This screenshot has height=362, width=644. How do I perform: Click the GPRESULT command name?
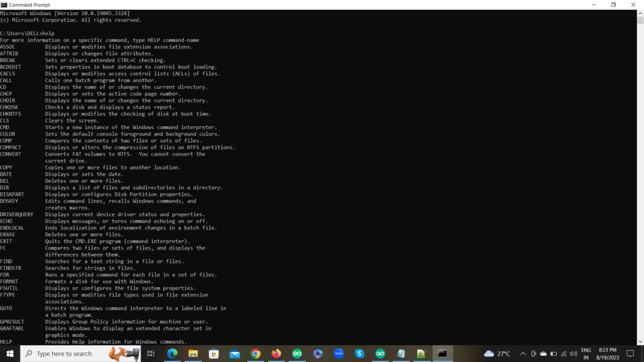[x=12, y=322]
